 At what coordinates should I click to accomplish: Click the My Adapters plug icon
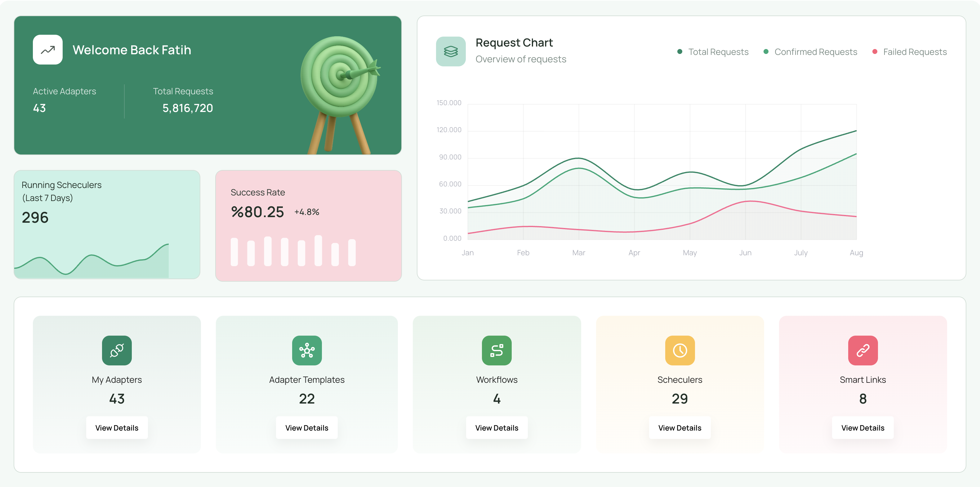(117, 350)
